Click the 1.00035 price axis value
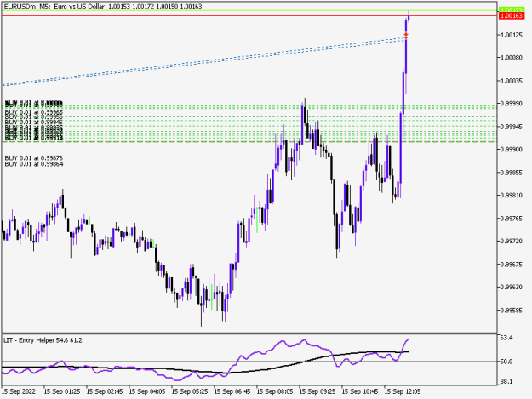Screen dimensions: 532x399 (x=512, y=81)
